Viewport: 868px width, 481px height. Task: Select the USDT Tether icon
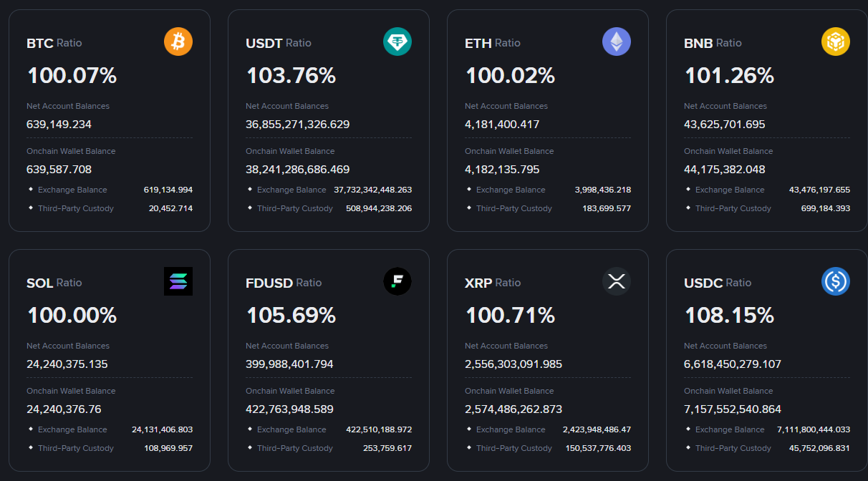(x=397, y=42)
